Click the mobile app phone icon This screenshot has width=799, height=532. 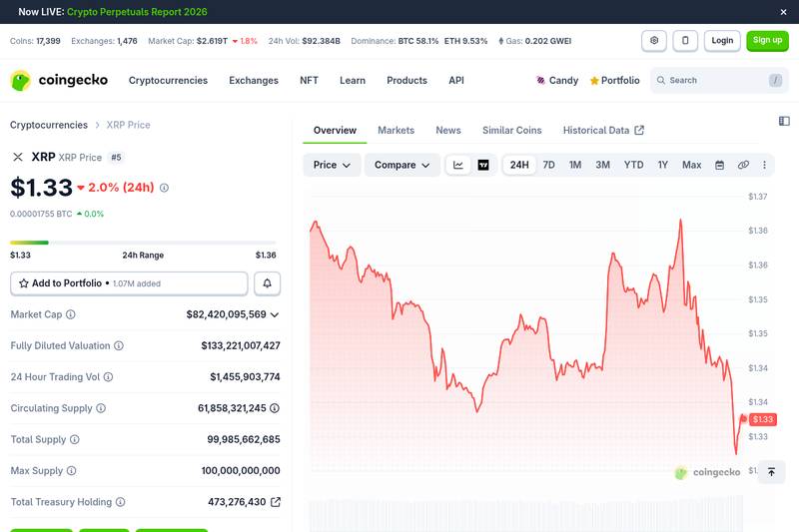[685, 41]
